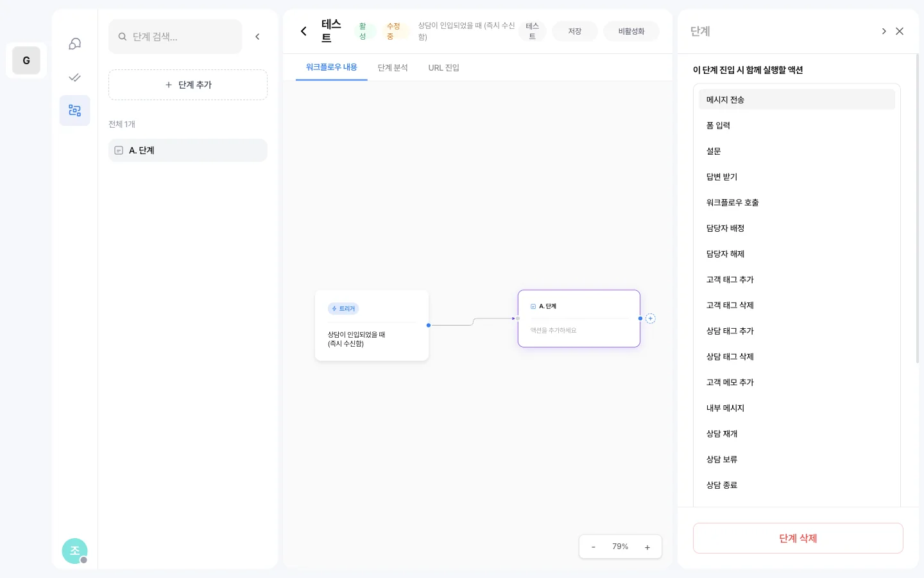Close the 단계 side panel
The height and width of the screenshot is (578, 924).
point(900,31)
